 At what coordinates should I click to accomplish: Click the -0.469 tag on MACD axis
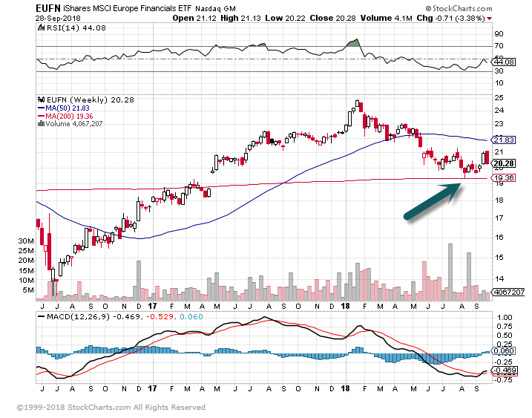point(505,370)
